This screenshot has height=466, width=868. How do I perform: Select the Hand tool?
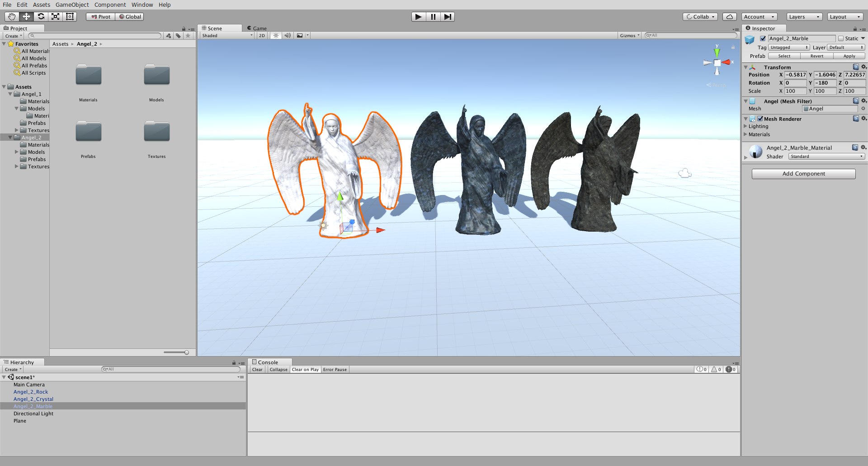coord(12,17)
